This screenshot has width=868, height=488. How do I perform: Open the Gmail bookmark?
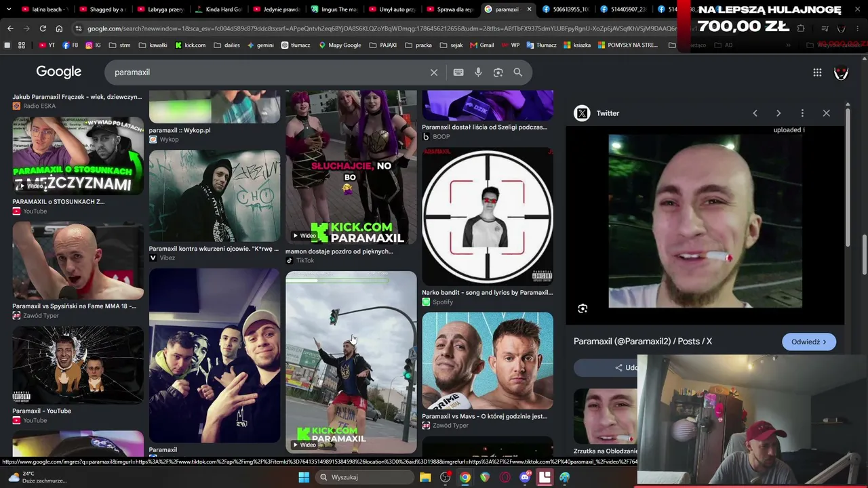point(481,45)
